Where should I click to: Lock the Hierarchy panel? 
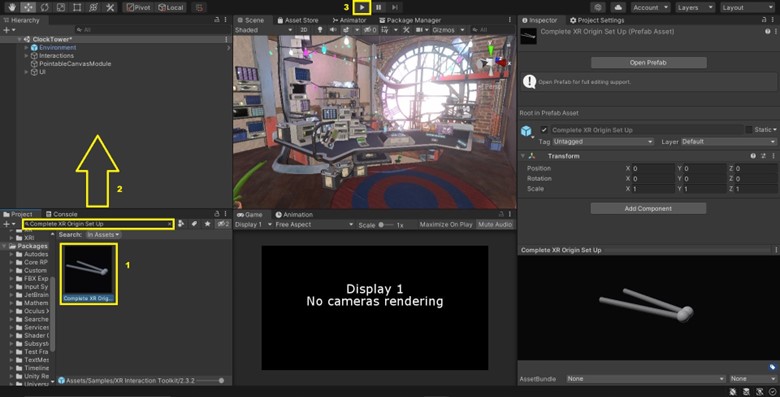pos(216,20)
